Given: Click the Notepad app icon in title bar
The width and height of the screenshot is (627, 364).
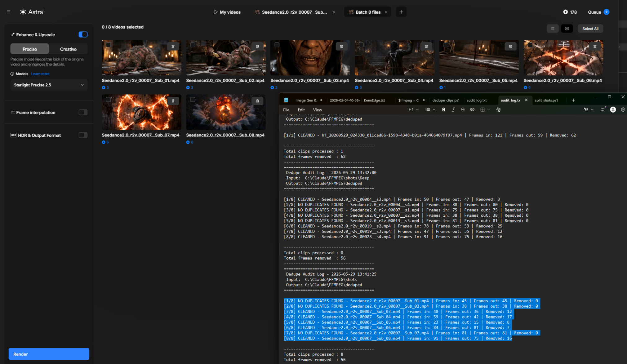Looking at the screenshot, I should point(286,100).
